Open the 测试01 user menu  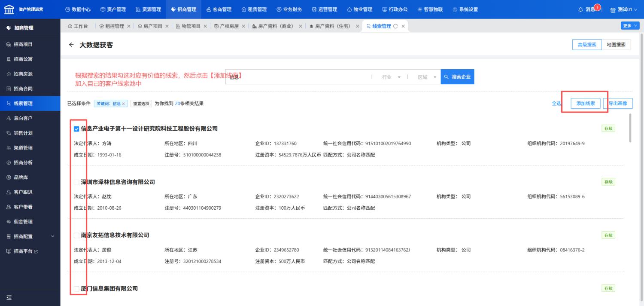click(x=624, y=9)
